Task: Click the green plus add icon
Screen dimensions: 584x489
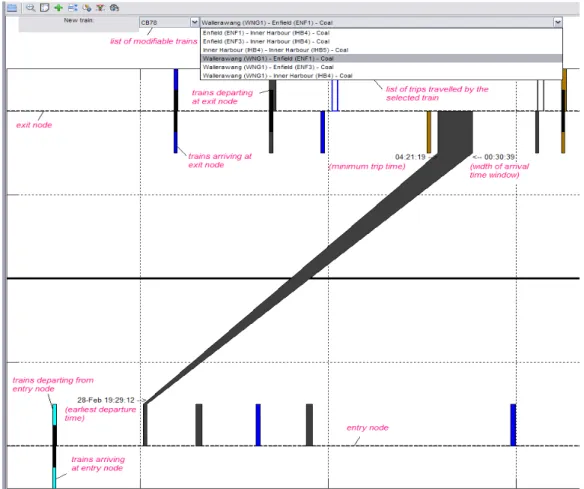Action: pyautogui.click(x=58, y=8)
